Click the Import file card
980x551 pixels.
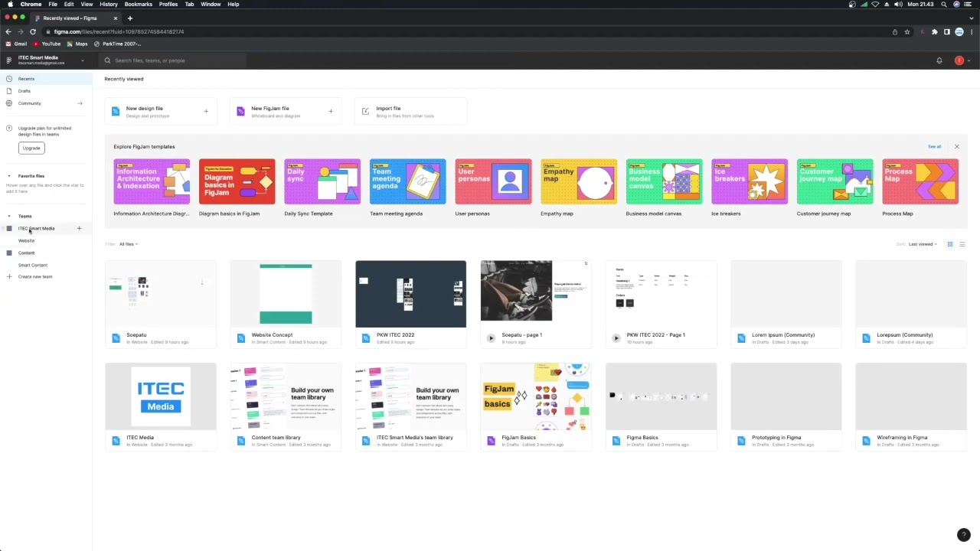410,112
